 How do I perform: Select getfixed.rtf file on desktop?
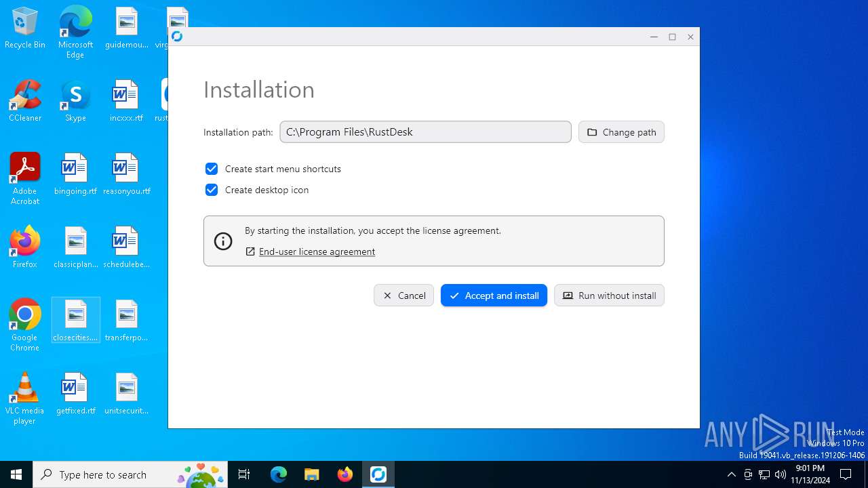(75, 394)
